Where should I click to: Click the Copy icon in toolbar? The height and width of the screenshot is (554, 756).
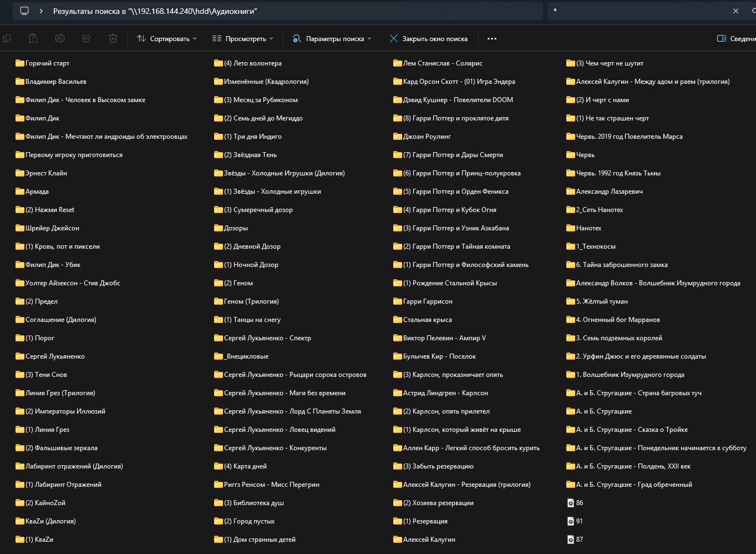click(7, 38)
